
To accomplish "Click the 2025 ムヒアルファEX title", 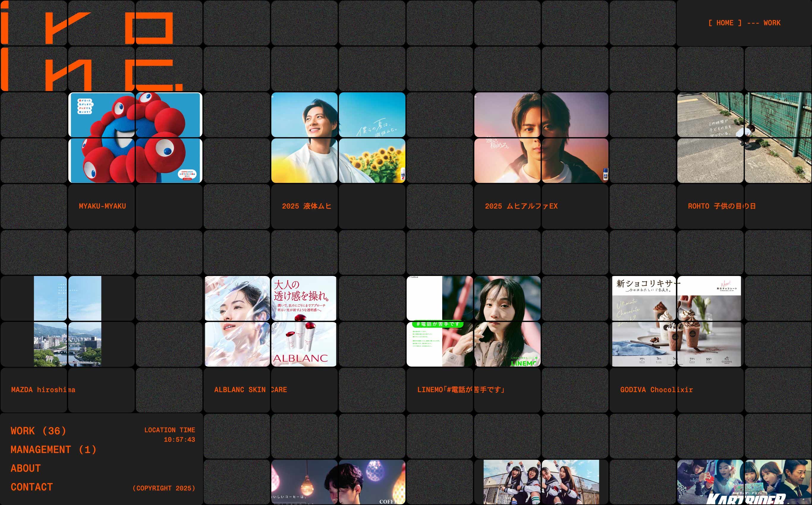I will point(521,206).
